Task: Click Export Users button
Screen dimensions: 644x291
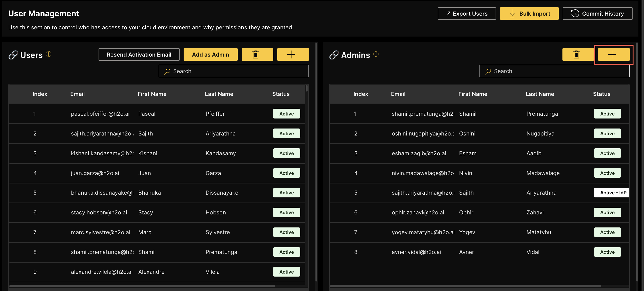Action: click(466, 14)
